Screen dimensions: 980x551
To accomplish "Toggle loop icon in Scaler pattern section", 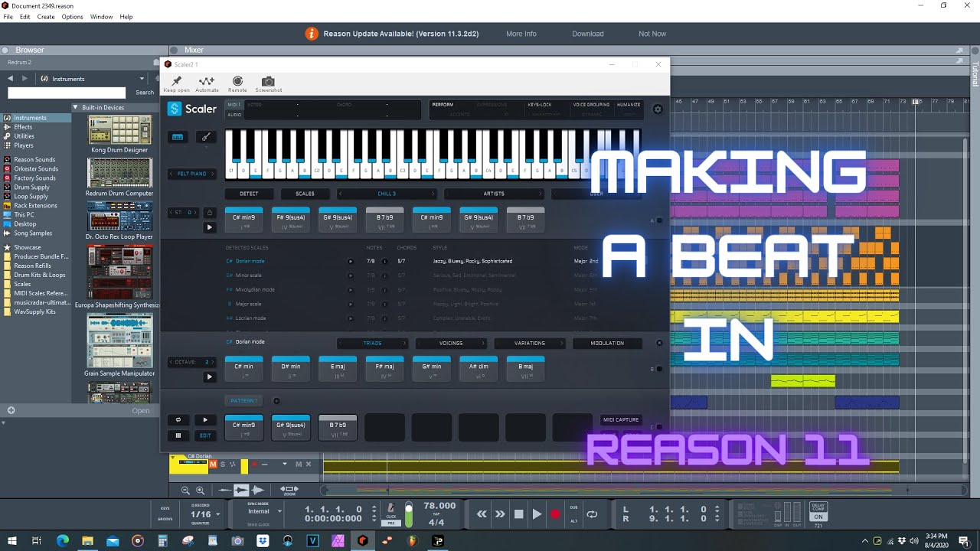I will [x=178, y=420].
